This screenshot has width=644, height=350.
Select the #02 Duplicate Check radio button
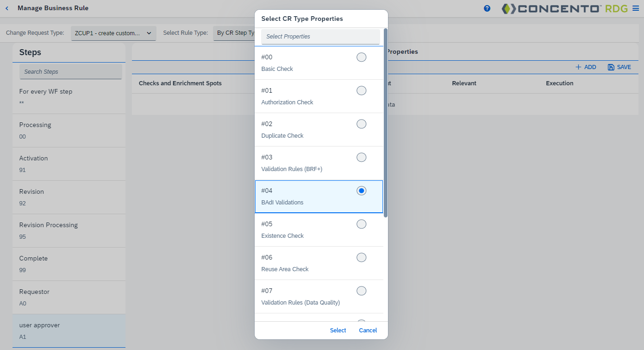pos(361,124)
